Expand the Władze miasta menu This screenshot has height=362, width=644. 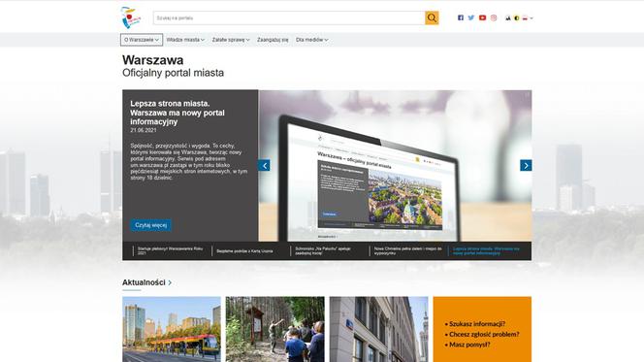point(185,40)
